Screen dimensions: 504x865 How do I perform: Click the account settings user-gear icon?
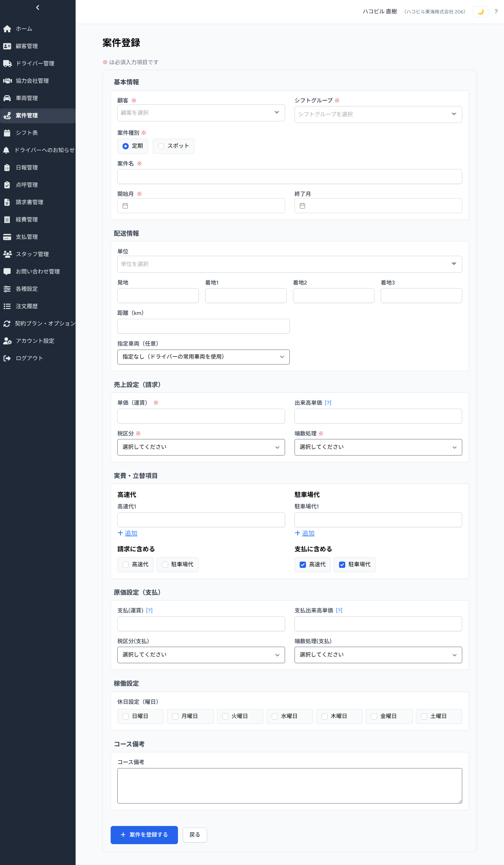pos(7,341)
